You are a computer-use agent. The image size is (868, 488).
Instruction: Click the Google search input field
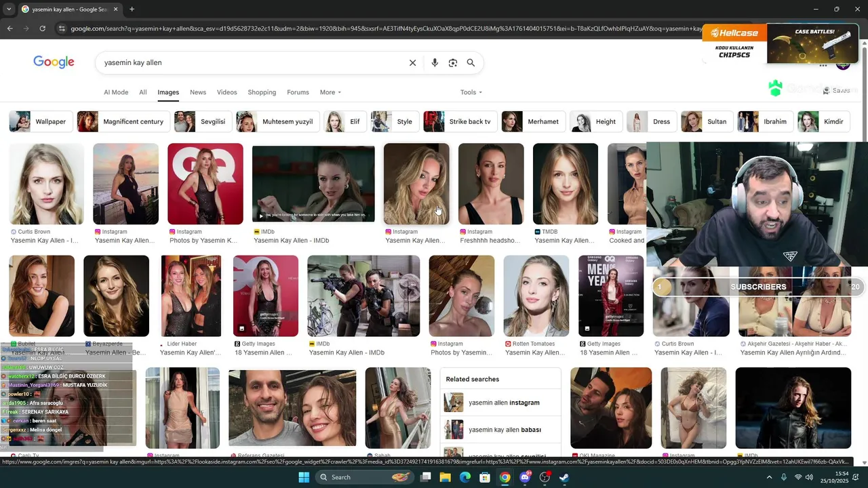tap(251, 63)
